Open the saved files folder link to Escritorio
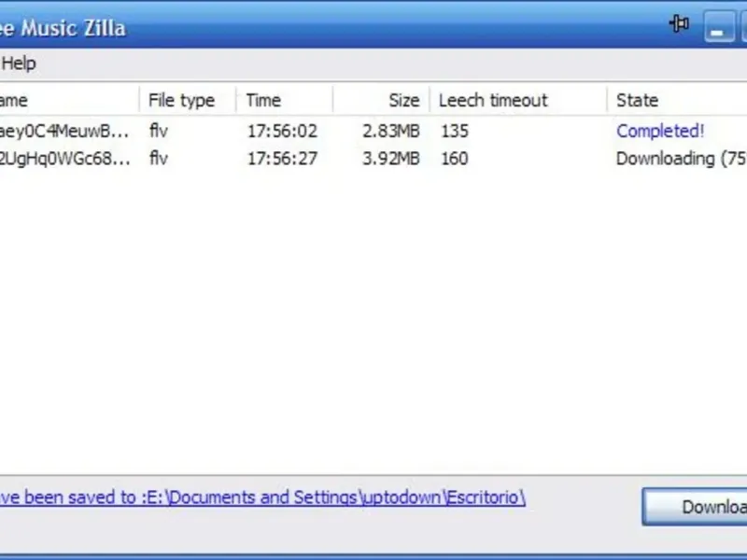This screenshot has height=560, width=747. coord(262,497)
